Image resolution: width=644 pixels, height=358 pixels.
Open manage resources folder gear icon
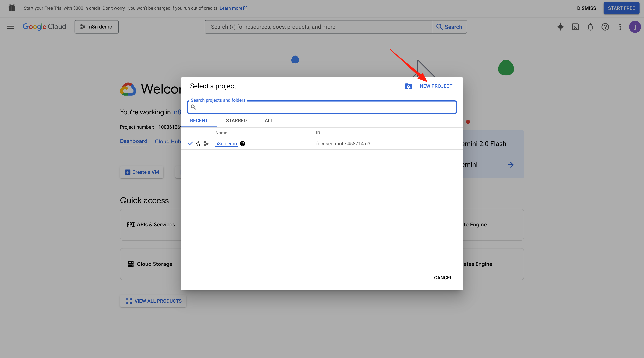point(408,86)
